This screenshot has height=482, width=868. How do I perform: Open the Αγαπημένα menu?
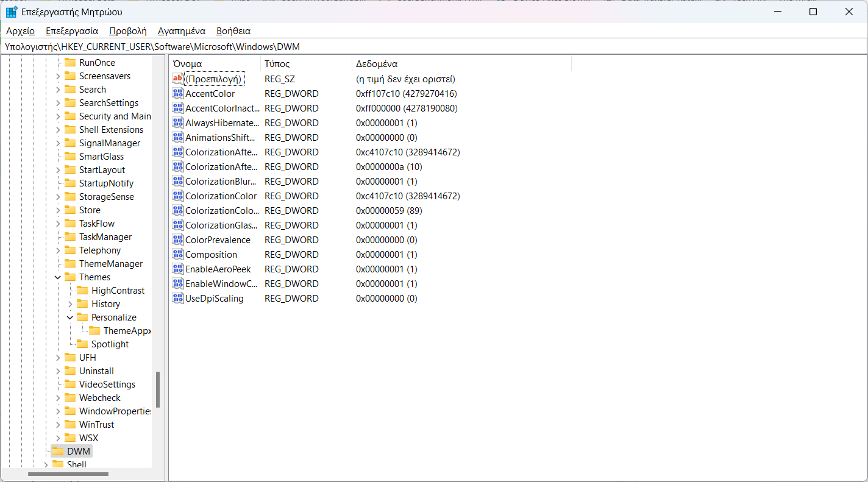click(x=182, y=30)
